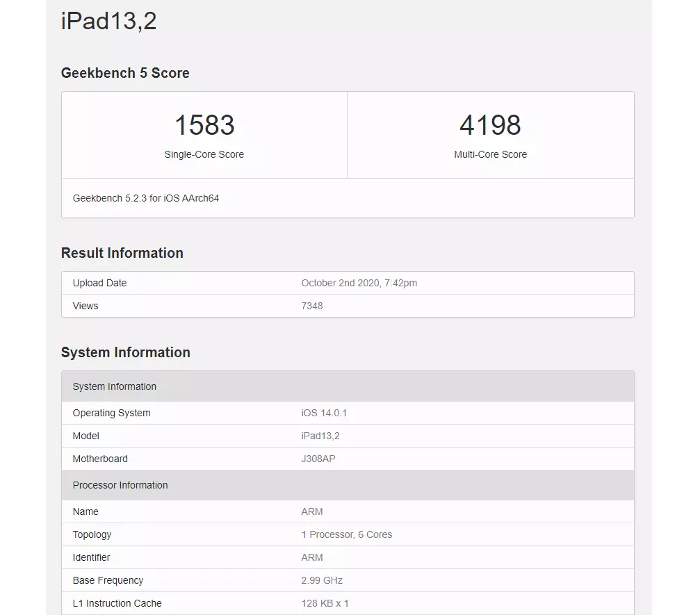Click the Identifier row label

click(x=91, y=557)
